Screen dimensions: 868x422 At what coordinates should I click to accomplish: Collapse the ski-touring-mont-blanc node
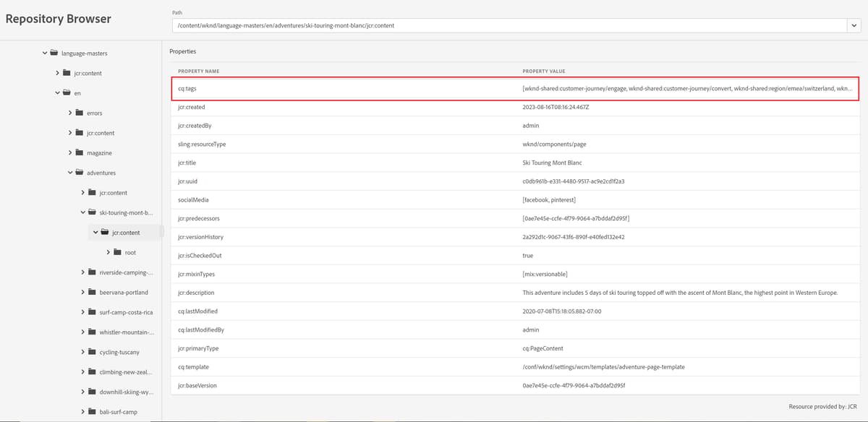pyautogui.click(x=82, y=212)
